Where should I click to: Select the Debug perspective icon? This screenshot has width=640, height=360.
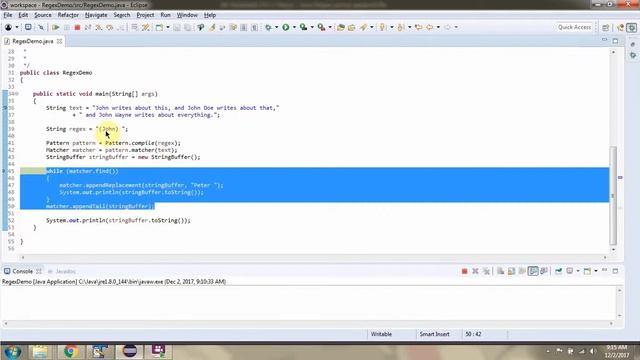click(x=632, y=27)
